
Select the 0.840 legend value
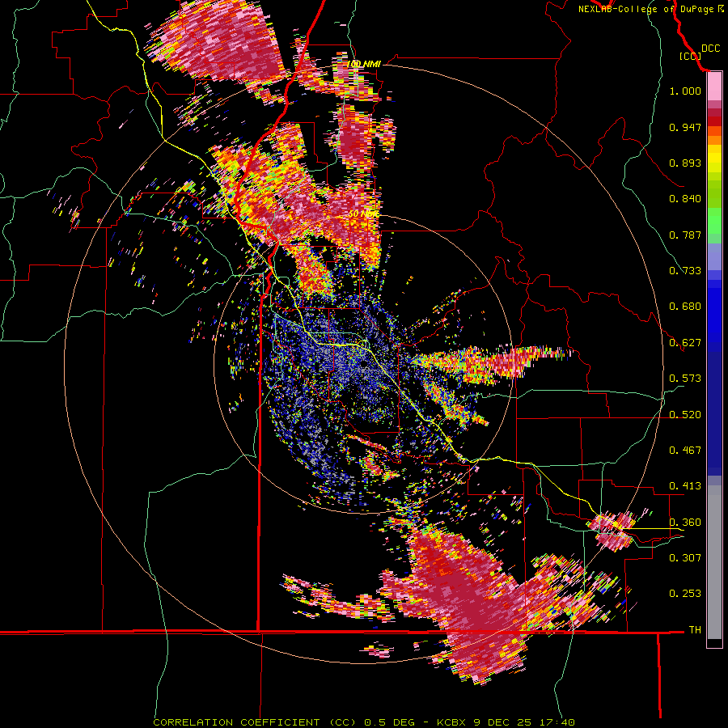click(685, 199)
